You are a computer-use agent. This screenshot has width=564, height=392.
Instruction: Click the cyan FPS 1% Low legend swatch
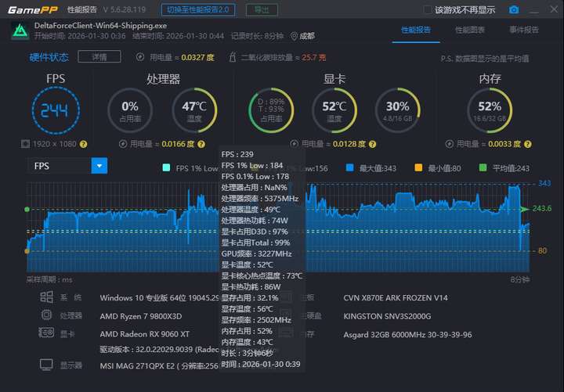pos(166,167)
